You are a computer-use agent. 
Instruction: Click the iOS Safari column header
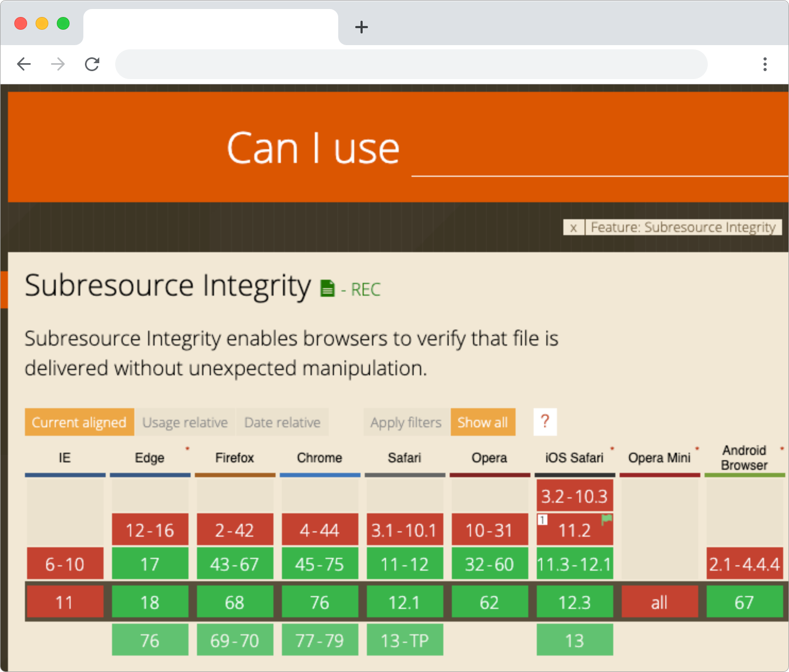tap(574, 458)
